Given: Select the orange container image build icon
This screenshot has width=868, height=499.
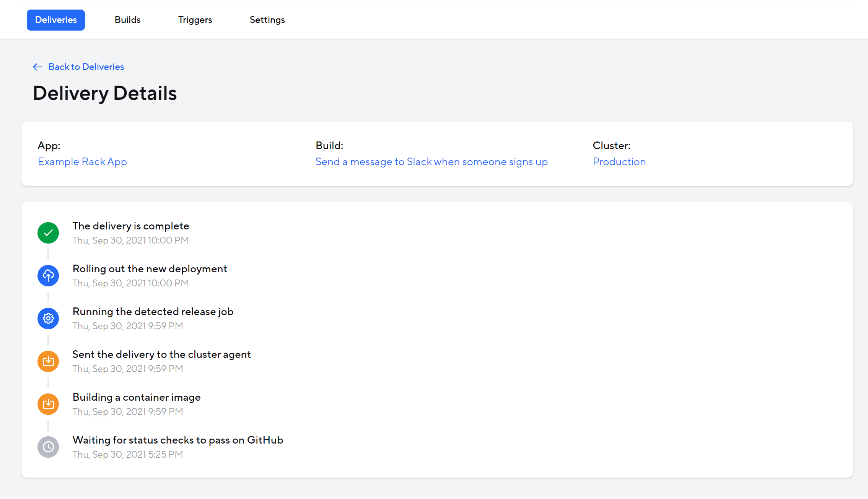Looking at the screenshot, I should [x=48, y=404].
